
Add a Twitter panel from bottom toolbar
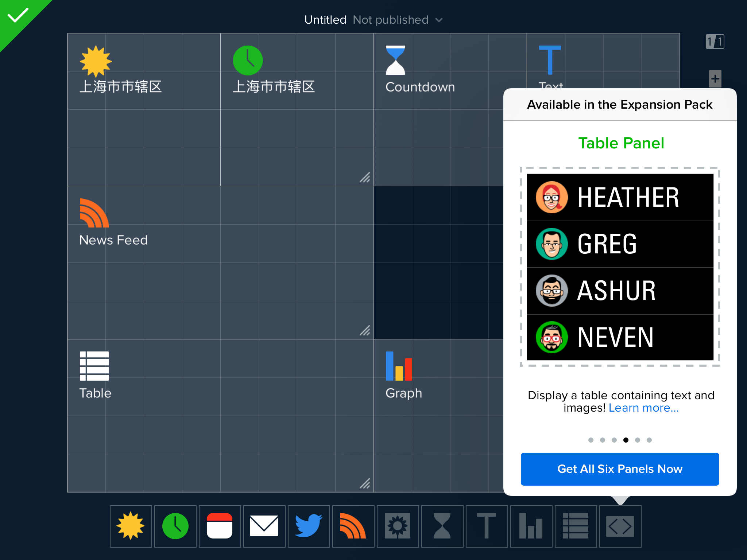click(309, 526)
